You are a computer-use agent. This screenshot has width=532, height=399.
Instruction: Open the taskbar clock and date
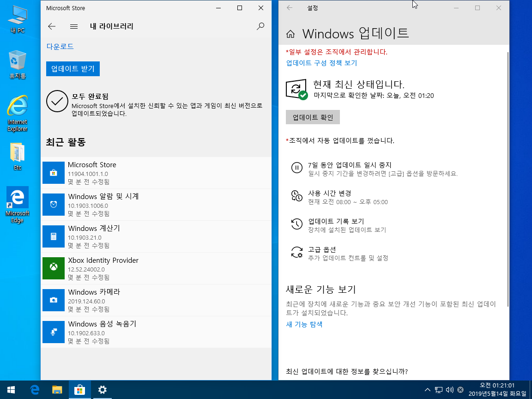pos(497,390)
